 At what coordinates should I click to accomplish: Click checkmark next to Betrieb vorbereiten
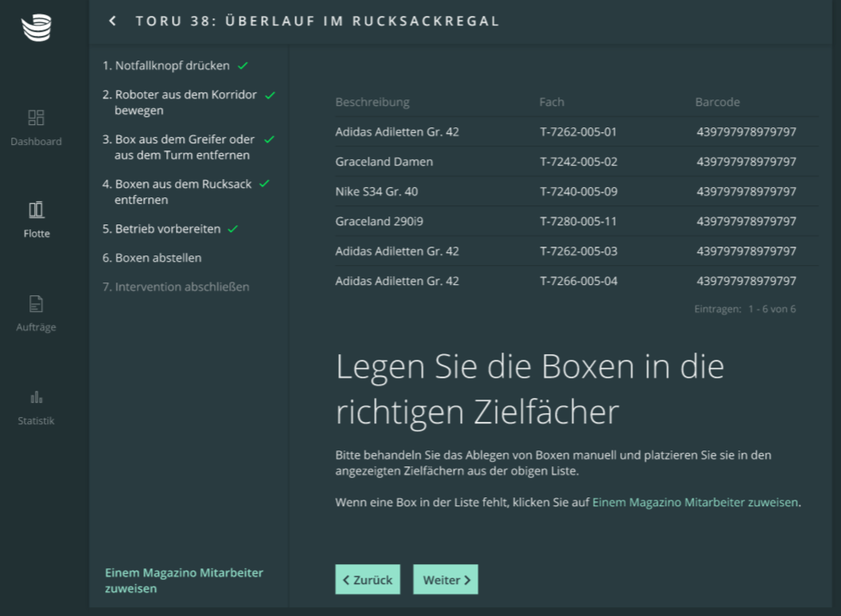point(233,228)
